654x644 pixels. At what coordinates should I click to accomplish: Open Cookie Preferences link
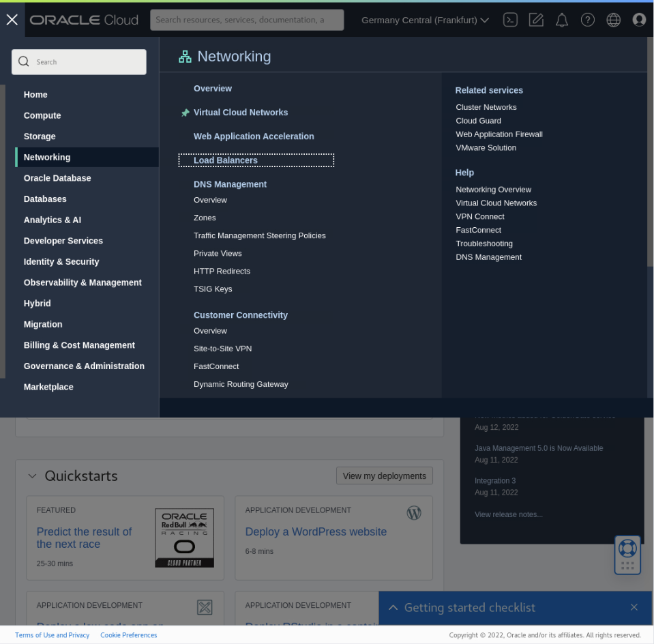click(128, 635)
